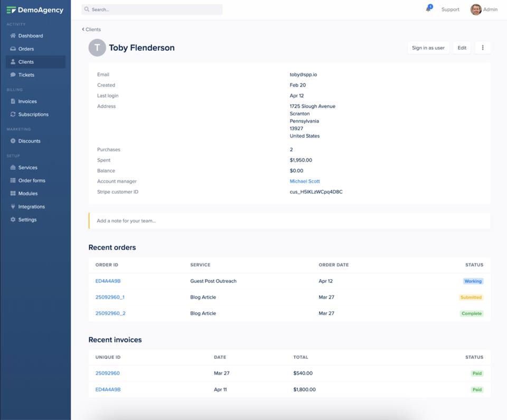
Task: Open invoice ED4A4A9B in Recent invoices
Action: point(108,389)
